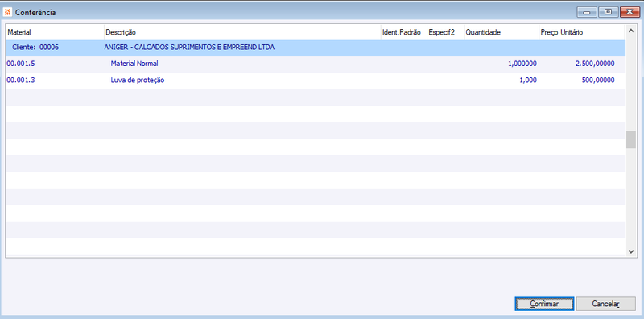Click quantity 1,000000 cell
Image resolution: width=644 pixels, height=319 pixels.
tap(522, 64)
